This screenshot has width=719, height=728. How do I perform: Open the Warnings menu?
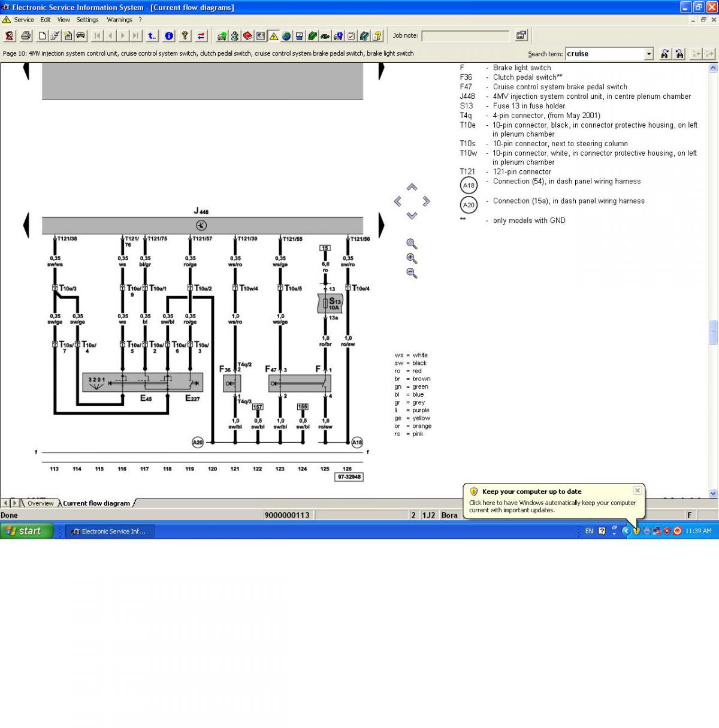[119, 20]
